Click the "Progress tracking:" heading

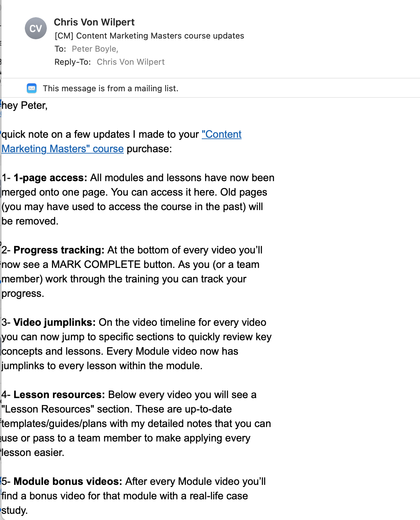pyautogui.click(x=59, y=250)
